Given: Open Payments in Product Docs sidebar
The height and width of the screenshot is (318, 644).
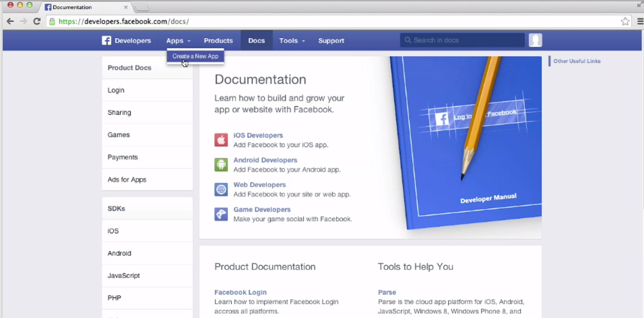Looking at the screenshot, I should coord(147,157).
